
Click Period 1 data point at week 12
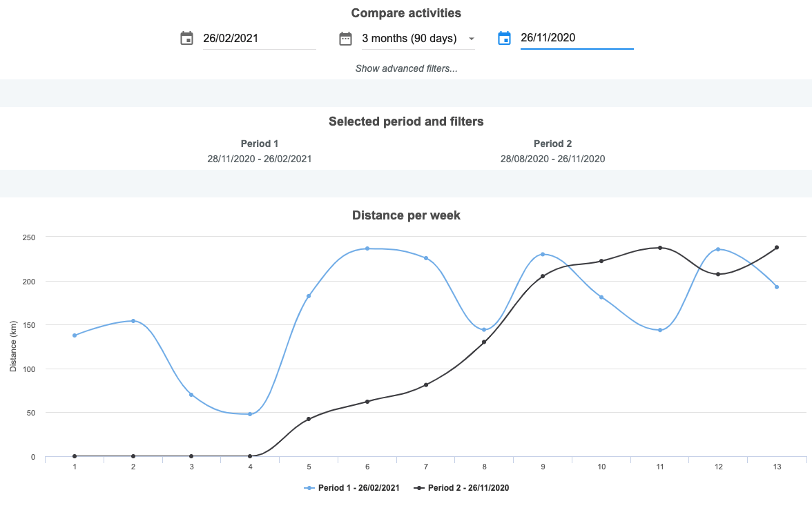click(718, 249)
